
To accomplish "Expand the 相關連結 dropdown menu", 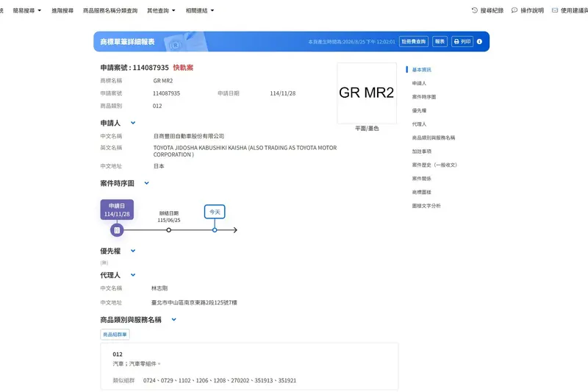I will pyautogui.click(x=200, y=10).
